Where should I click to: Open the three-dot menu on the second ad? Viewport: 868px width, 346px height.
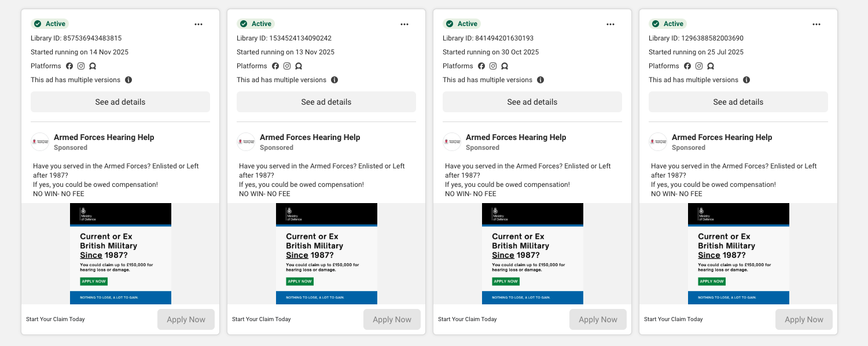tap(404, 24)
